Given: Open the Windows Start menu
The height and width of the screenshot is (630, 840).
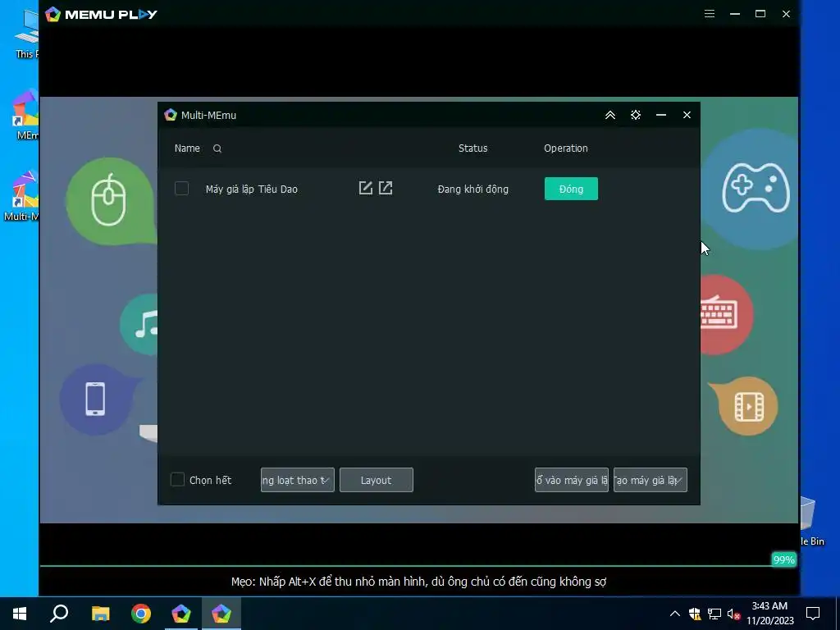Looking at the screenshot, I should (20, 614).
